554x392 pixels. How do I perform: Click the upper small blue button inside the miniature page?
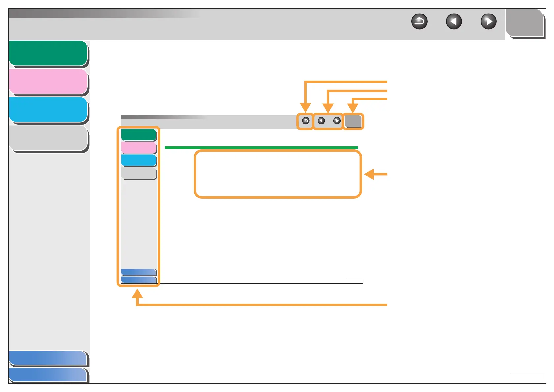(139, 272)
